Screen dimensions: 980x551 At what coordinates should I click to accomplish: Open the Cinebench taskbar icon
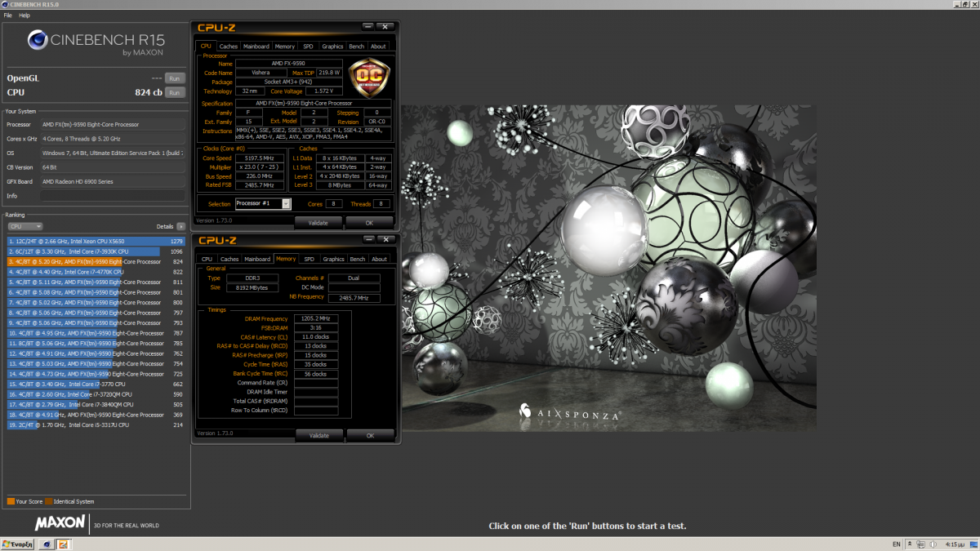pos(47,544)
